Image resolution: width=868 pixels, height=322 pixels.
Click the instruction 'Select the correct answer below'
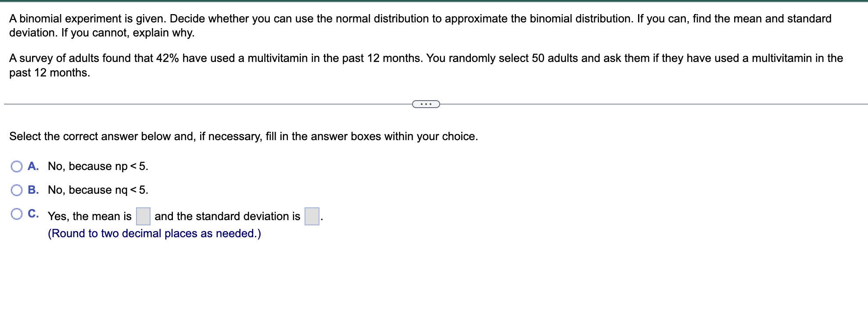point(243,136)
